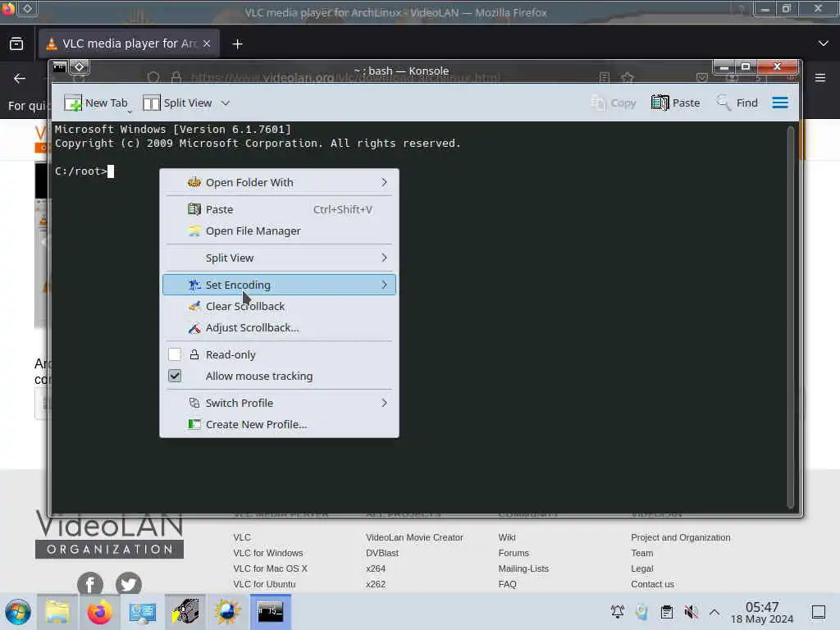The height and width of the screenshot is (630, 840).
Task: Open the Konsole hamburger menu
Action: 780,103
